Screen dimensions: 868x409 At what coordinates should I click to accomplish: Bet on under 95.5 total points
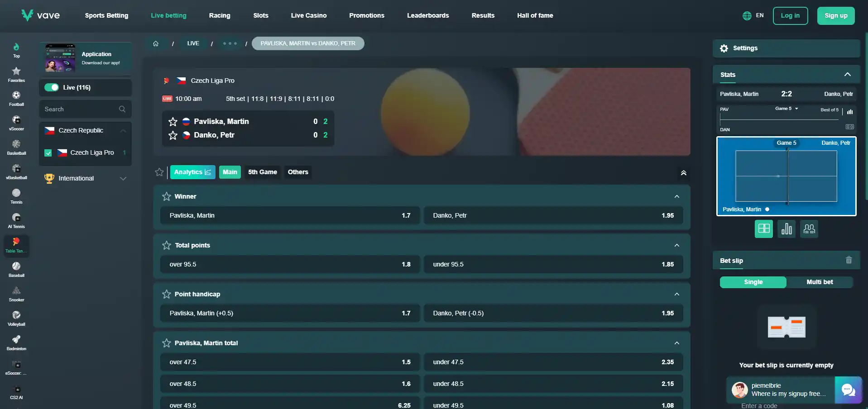pyautogui.click(x=553, y=264)
